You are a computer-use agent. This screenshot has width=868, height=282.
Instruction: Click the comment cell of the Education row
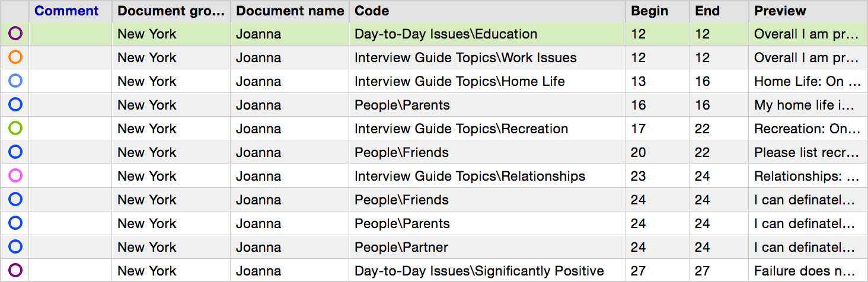71,34
